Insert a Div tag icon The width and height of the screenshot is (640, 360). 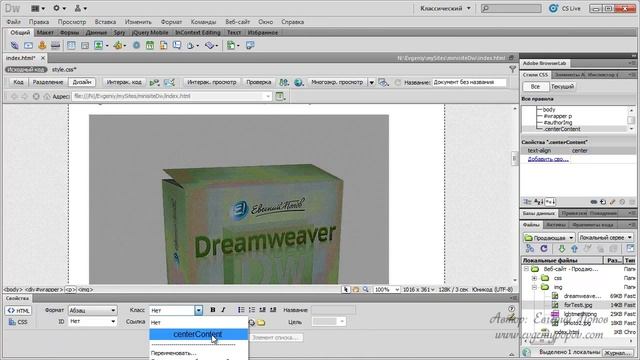point(84,45)
